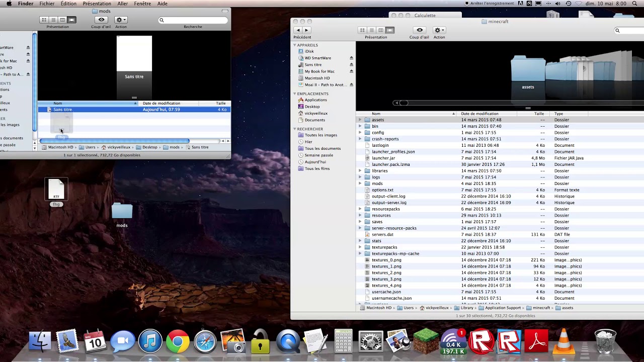The image size is (644, 362).
Task: Switch minecraft window to icon view
Action: [x=362, y=30]
